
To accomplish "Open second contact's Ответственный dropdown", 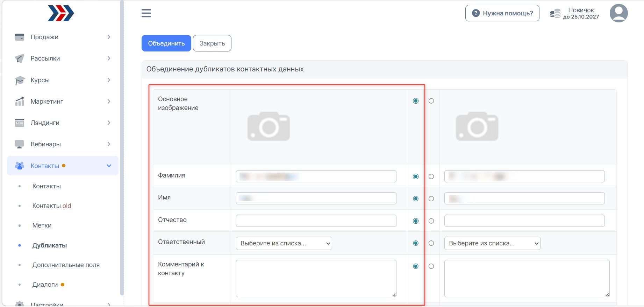I will [492, 243].
